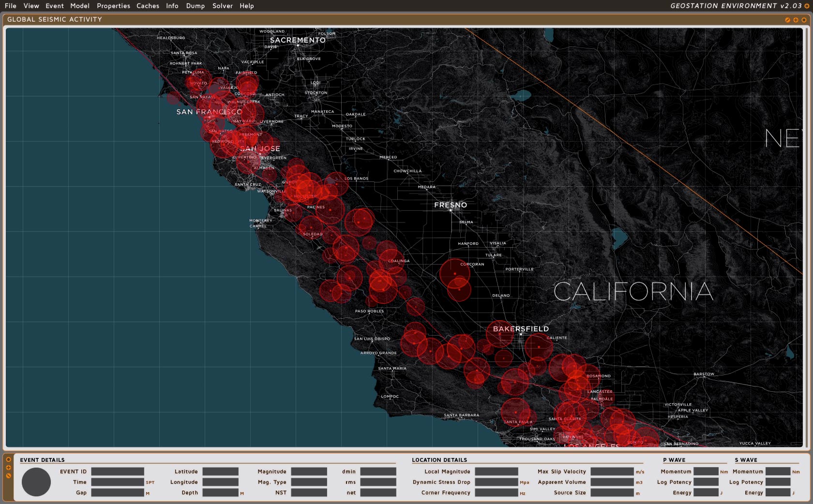This screenshot has height=504, width=813.
Task: Click the plus icon in Global Seismic Activity header
Action: (x=796, y=20)
